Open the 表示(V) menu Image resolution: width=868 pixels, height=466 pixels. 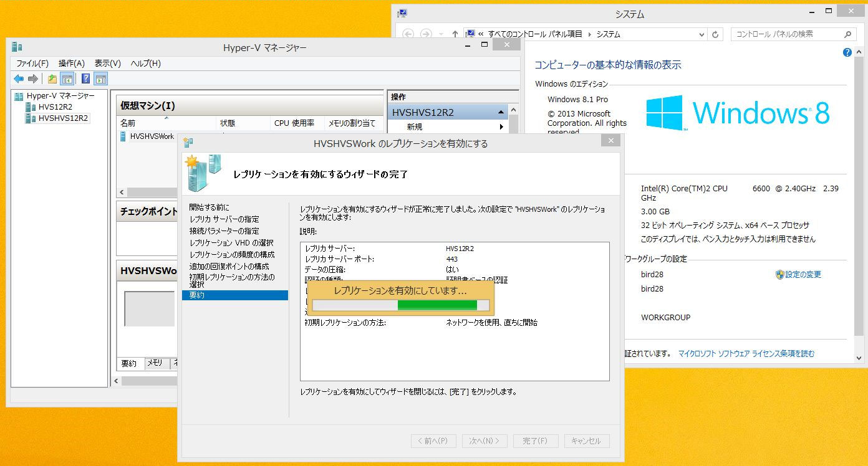click(108, 64)
